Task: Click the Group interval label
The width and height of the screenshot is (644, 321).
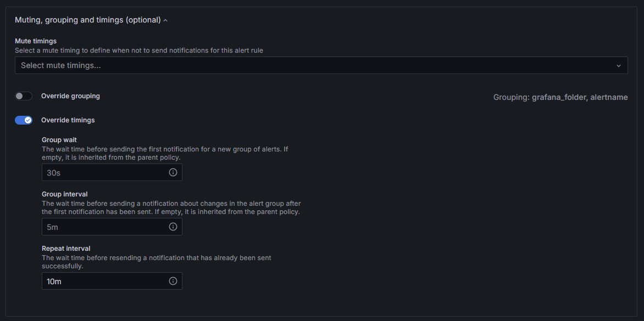Action: point(64,194)
